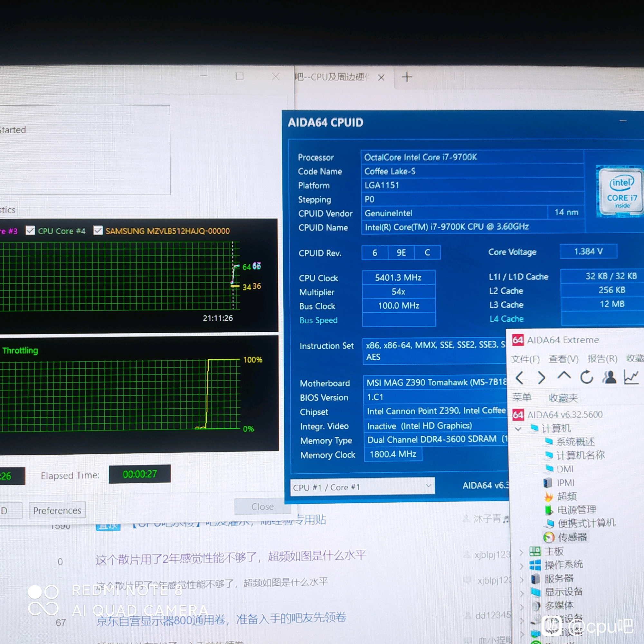The height and width of the screenshot is (644, 644).
Task: Click the Preferences button
Action: coord(57,510)
